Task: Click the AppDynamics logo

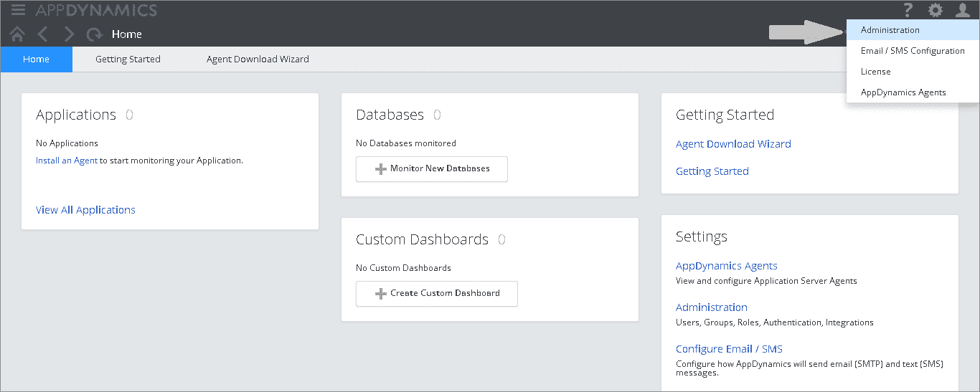Action: (x=96, y=10)
